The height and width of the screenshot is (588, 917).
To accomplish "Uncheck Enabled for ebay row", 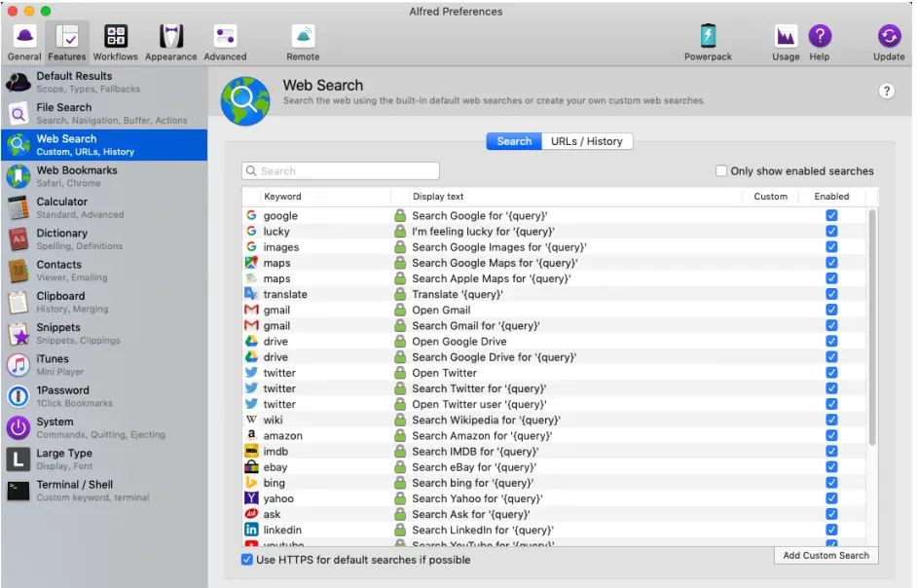I will pos(831,467).
